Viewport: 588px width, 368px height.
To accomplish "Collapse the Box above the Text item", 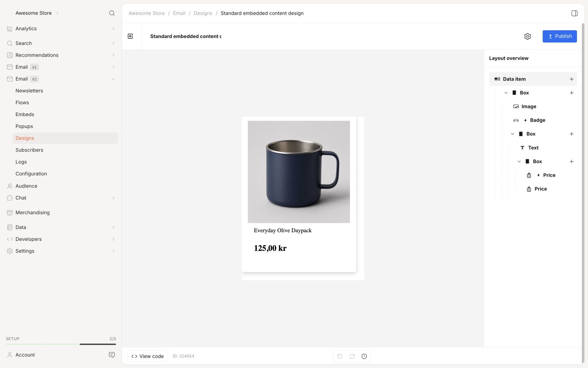I will (x=513, y=134).
